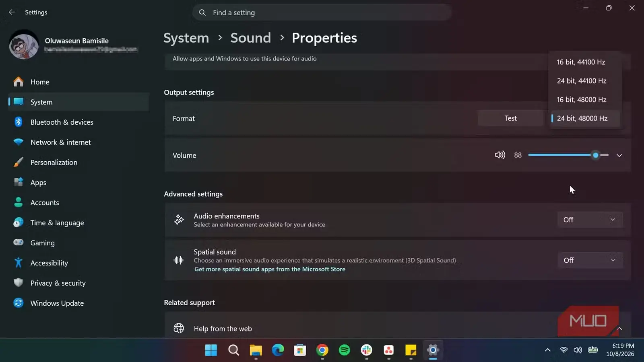644x362 pixels.
Task: Open Slack from taskbar
Action: 366,350
